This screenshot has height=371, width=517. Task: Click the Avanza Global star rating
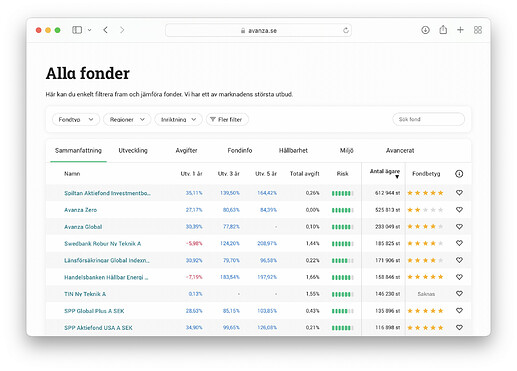(x=425, y=227)
